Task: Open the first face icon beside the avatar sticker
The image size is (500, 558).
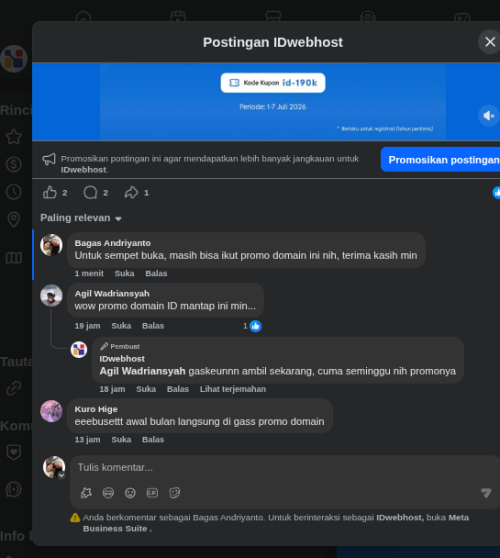Action: coord(108,493)
